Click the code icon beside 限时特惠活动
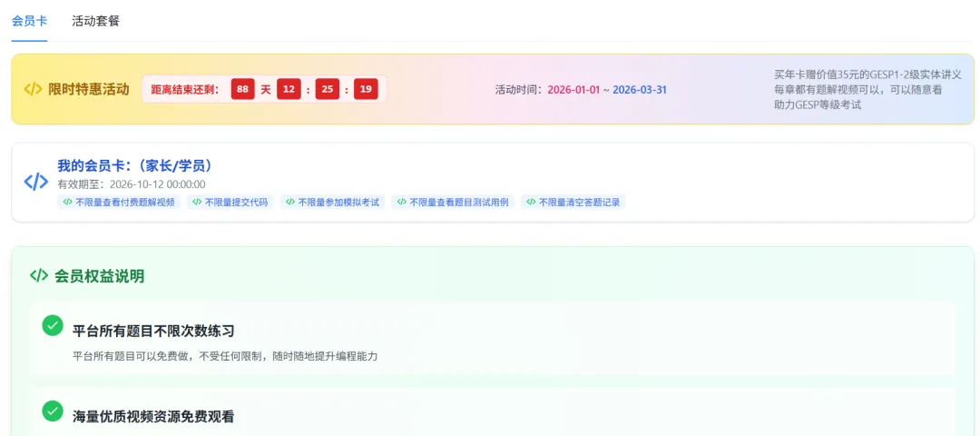The height and width of the screenshot is (436, 980). 33,89
